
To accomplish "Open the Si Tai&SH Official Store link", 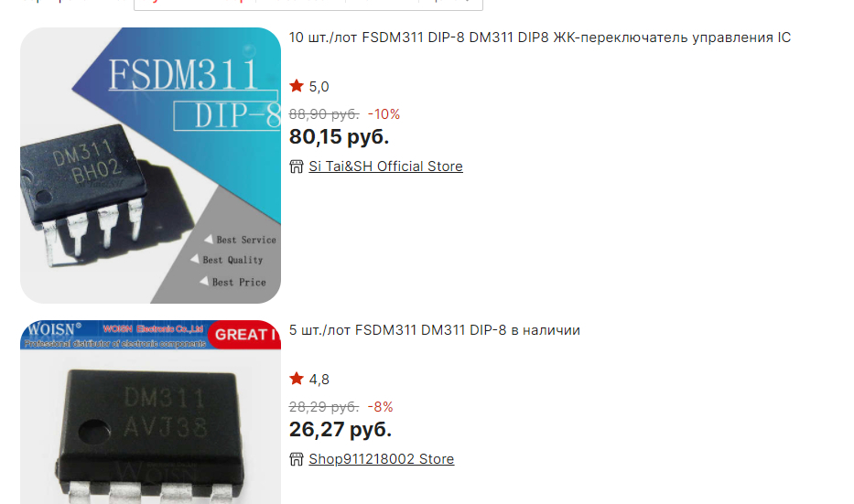I will pyautogui.click(x=385, y=166).
